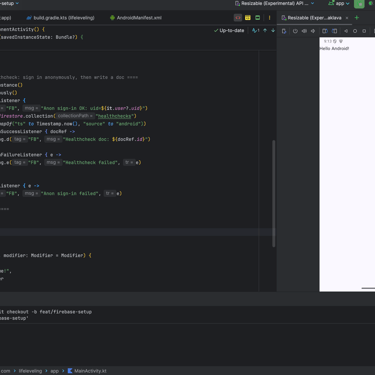The image size is (375, 375).
Task: Rotate the emulator right
Action: [334, 31]
